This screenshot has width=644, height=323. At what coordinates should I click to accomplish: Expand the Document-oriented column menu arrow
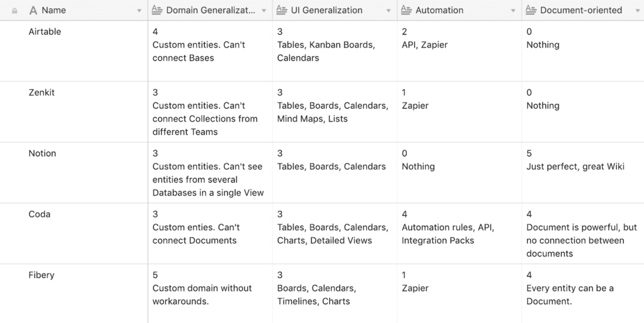pos(638,11)
